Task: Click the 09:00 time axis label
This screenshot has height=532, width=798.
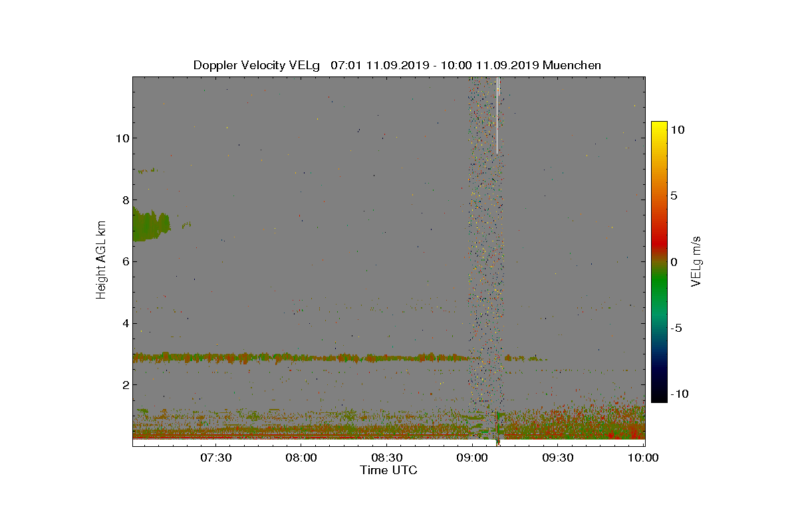Action: click(472, 458)
